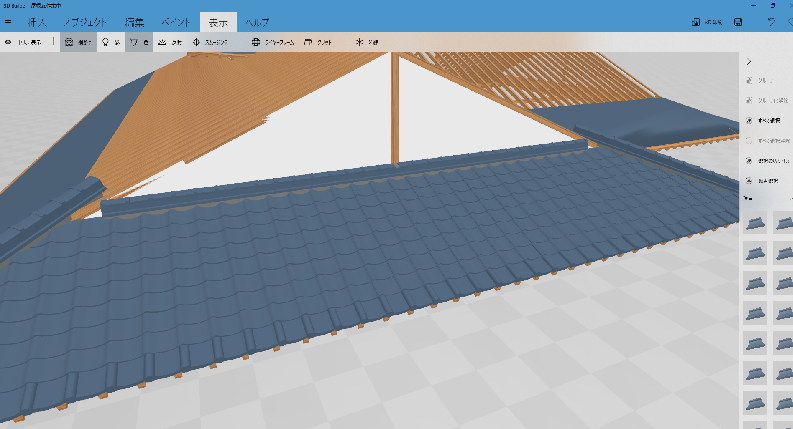Select the flat blue roof panel beside the rafters
Image resolution: width=793 pixels, height=429 pixels.
coord(637,119)
